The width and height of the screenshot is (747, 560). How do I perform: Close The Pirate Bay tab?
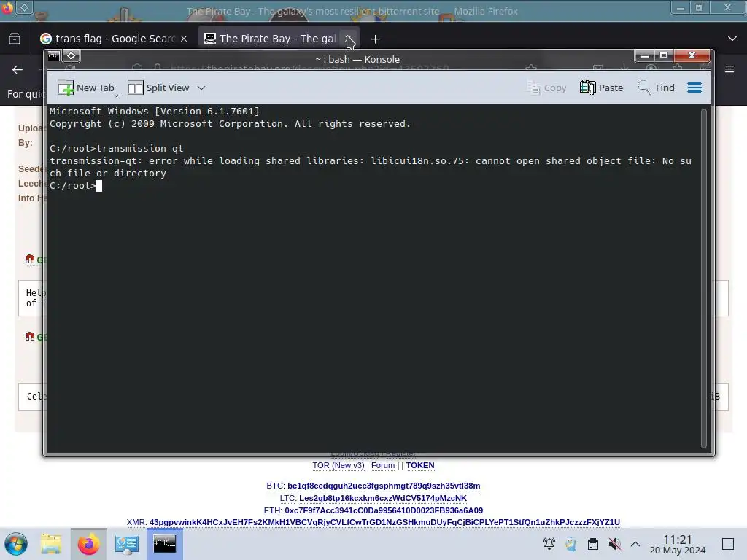(x=349, y=39)
